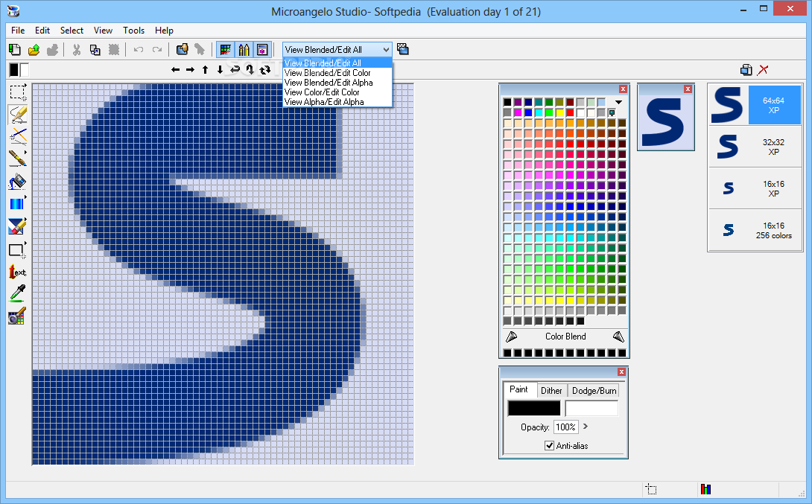The height and width of the screenshot is (504, 812).
Task: Open the opacity slider arrow
Action: point(586,427)
